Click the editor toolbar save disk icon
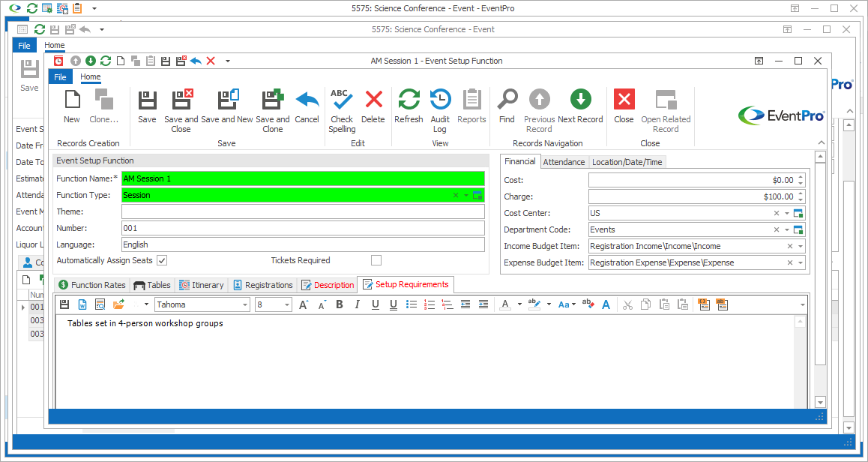Viewport: 868px width, 462px height. point(64,304)
